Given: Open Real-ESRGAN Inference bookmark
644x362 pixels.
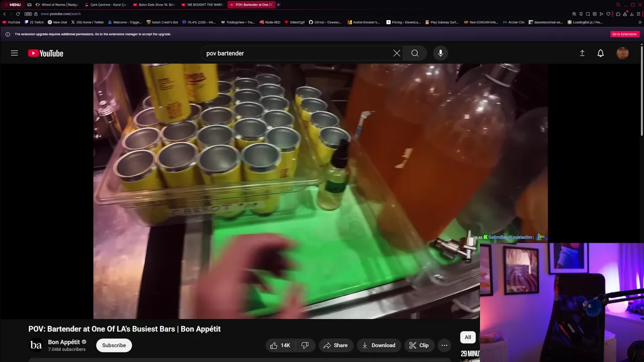Looking at the screenshot, I should (x=481, y=22).
